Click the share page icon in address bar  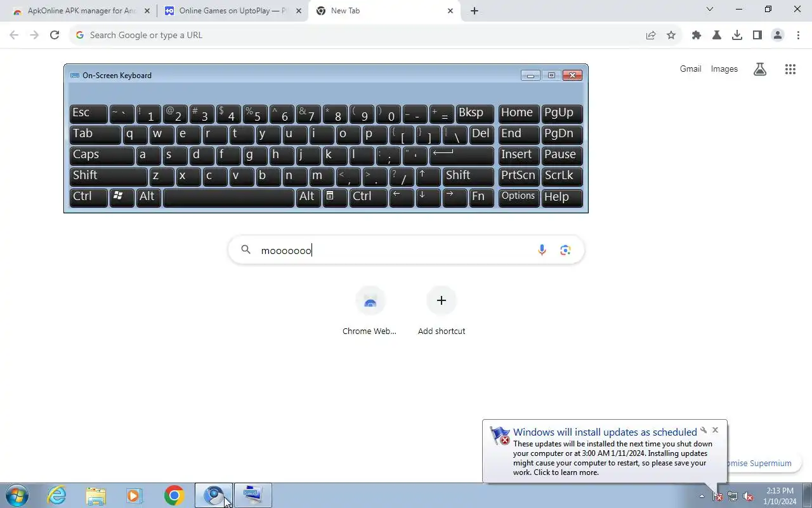click(651, 35)
